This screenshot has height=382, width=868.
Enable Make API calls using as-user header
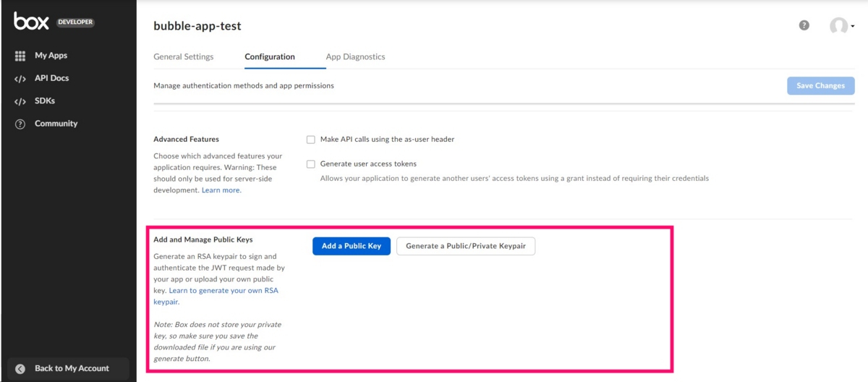tap(311, 140)
